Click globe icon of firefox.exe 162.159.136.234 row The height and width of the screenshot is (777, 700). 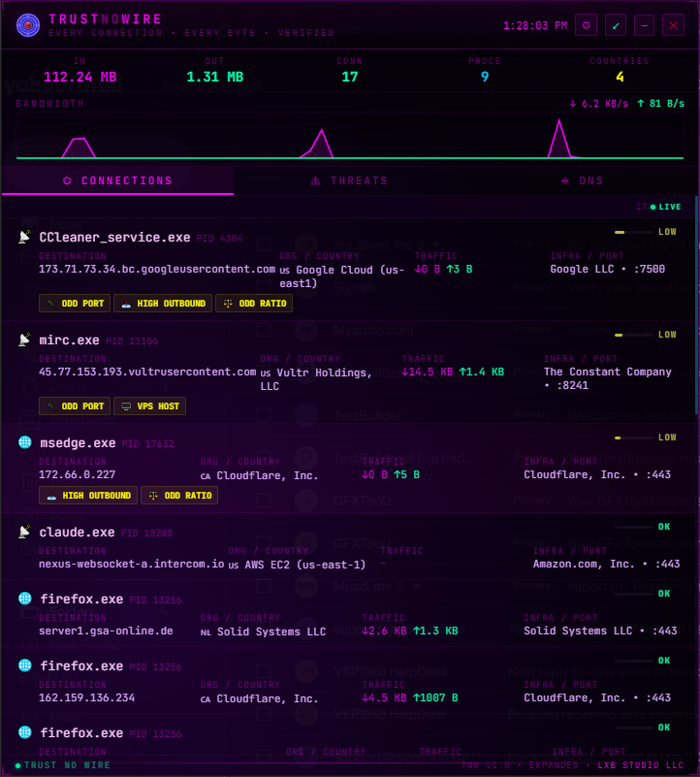pyautogui.click(x=25, y=665)
